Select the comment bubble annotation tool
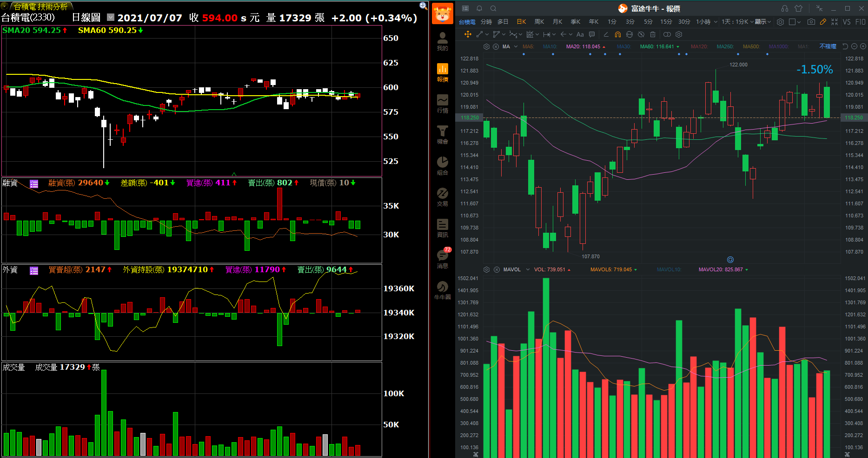Screen dimensions: 868x458 coord(592,34)
